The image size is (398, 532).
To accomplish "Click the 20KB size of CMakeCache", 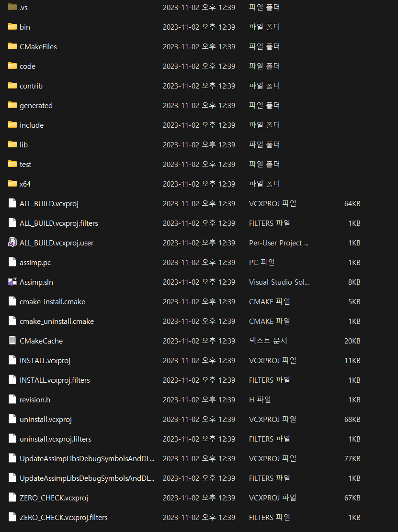I will point(352,341).
